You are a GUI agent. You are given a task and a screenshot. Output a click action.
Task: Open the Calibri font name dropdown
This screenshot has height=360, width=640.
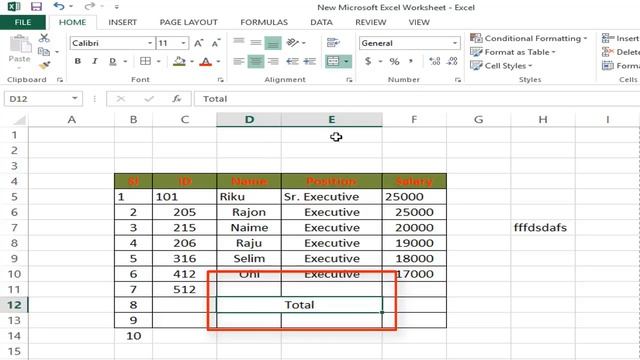pos(150,43)
